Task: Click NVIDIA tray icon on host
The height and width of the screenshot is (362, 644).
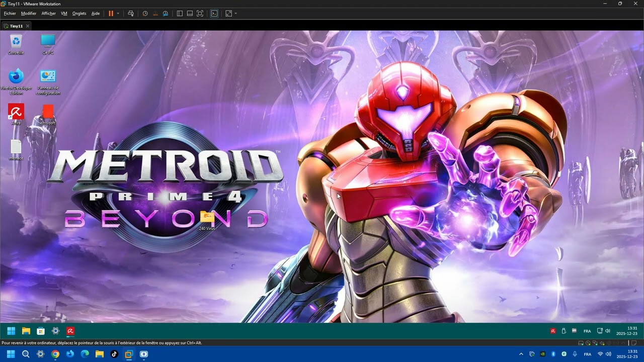Action: click(x=542, y=354)
